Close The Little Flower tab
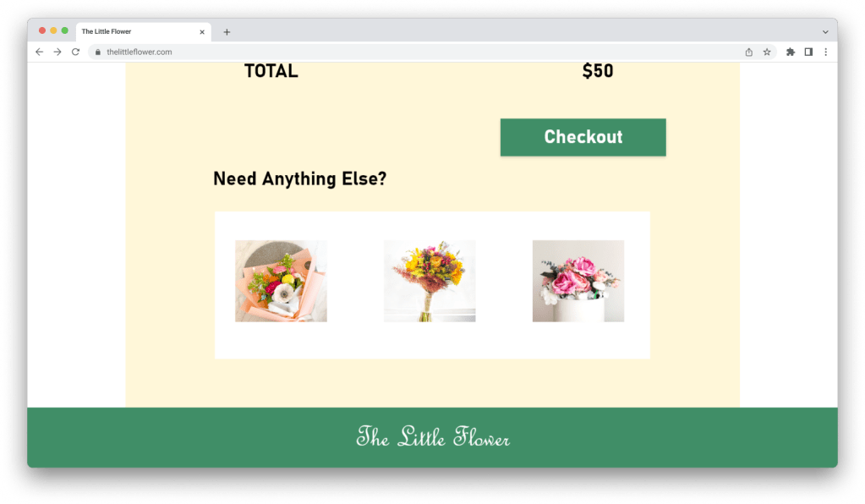 (x=202, y=32)
